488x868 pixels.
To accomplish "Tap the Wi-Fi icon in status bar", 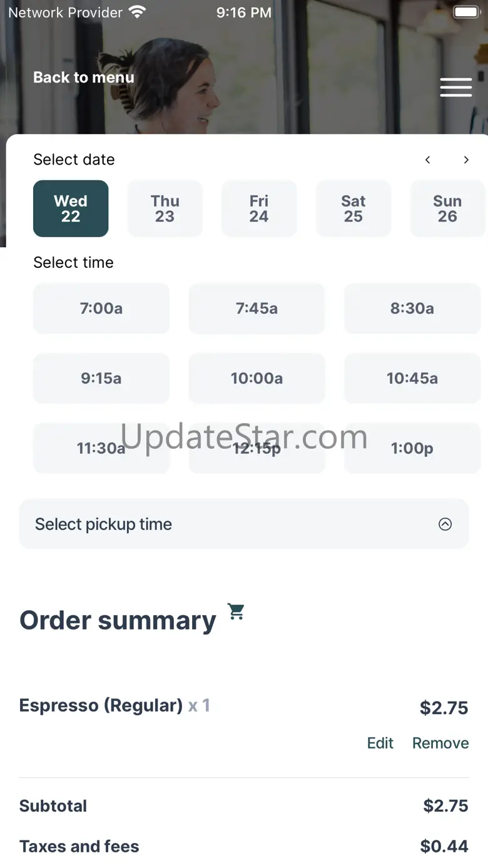I will tap(137, 12).
